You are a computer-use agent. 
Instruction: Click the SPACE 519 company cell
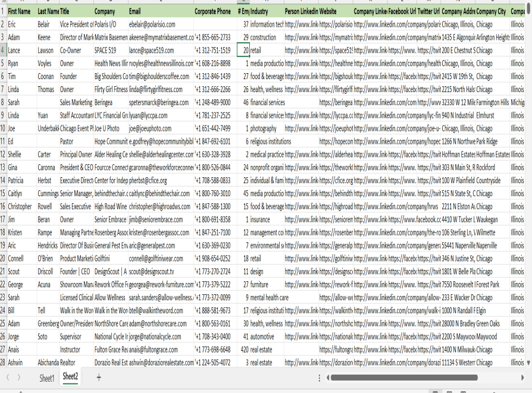[111, 51]
